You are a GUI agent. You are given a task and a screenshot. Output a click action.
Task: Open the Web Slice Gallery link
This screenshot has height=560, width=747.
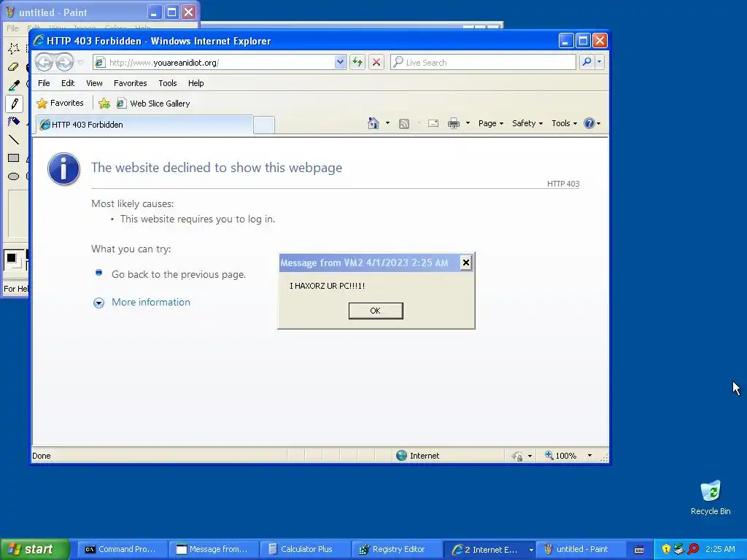tap(153, 104)
